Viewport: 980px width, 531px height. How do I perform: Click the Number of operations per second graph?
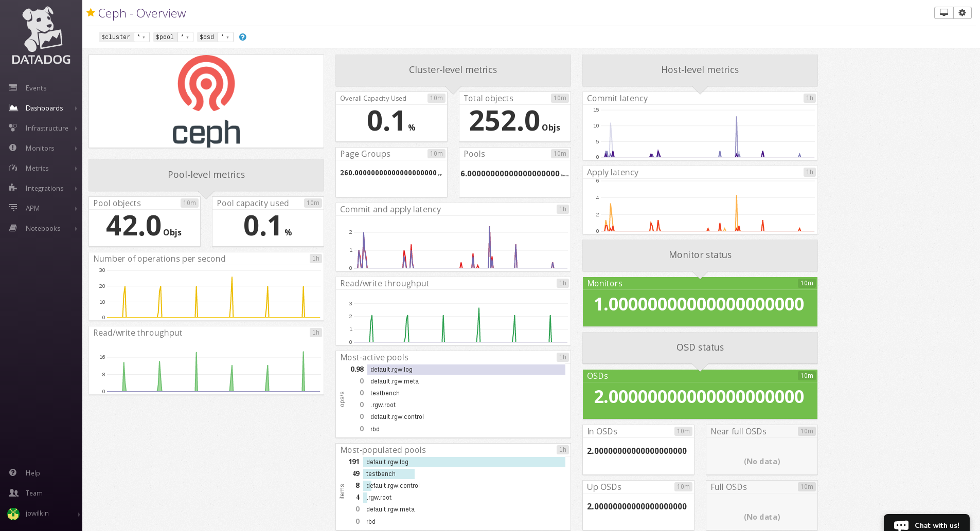click(206, 293)
